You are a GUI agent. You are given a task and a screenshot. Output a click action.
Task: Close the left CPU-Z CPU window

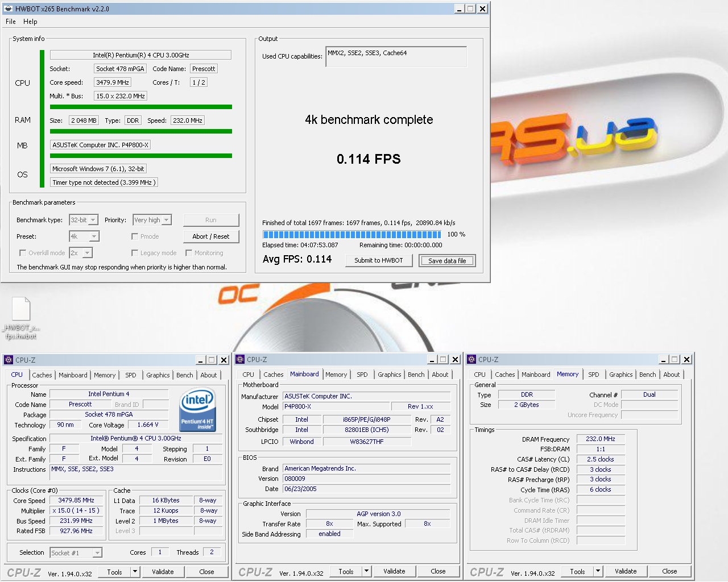pos(224,360)
